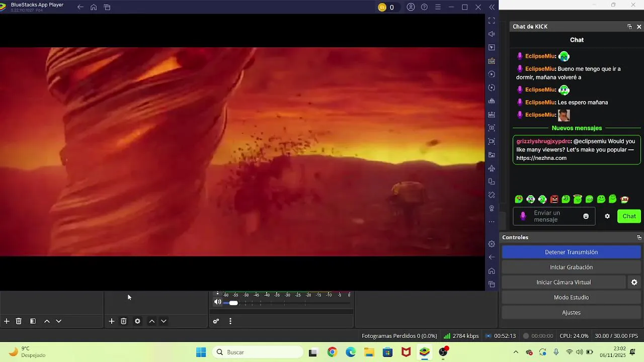Undock the Chat de KICK panel
The width and height of the screenshot is (644, 362).
point(629,27)
